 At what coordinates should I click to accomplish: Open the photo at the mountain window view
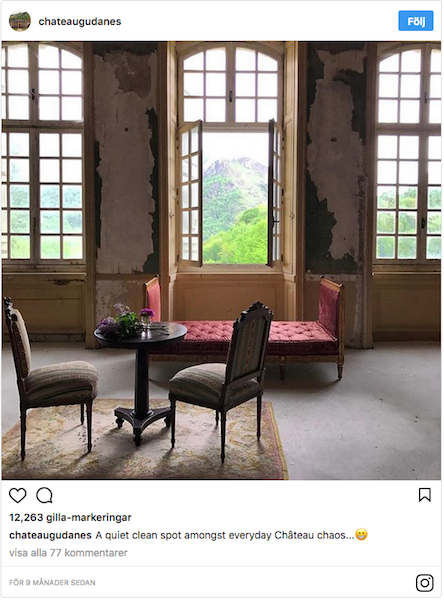[235, 197]
